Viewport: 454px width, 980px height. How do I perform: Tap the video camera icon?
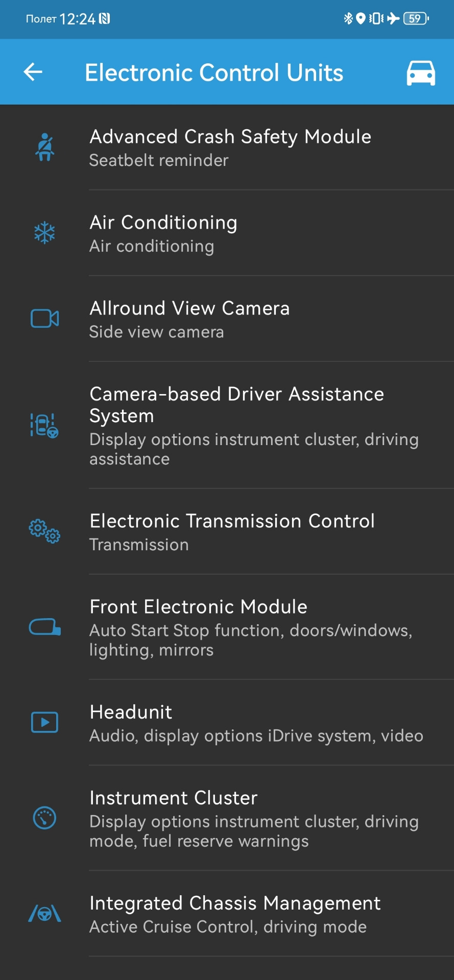45,319
